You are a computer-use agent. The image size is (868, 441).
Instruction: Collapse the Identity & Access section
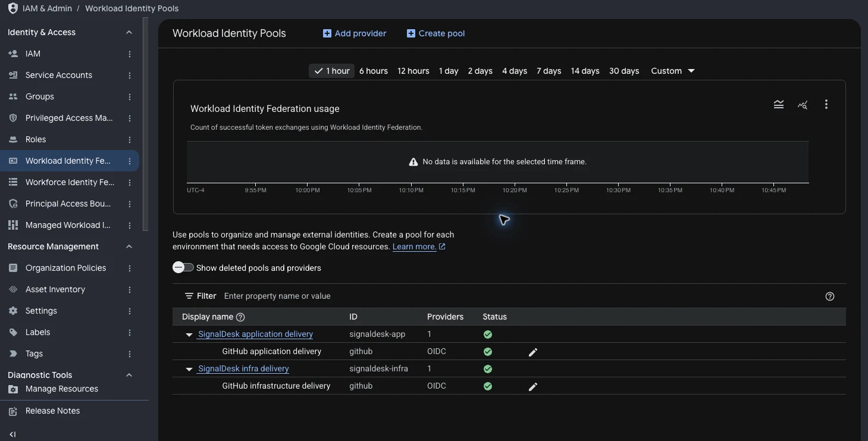point(129,33)
